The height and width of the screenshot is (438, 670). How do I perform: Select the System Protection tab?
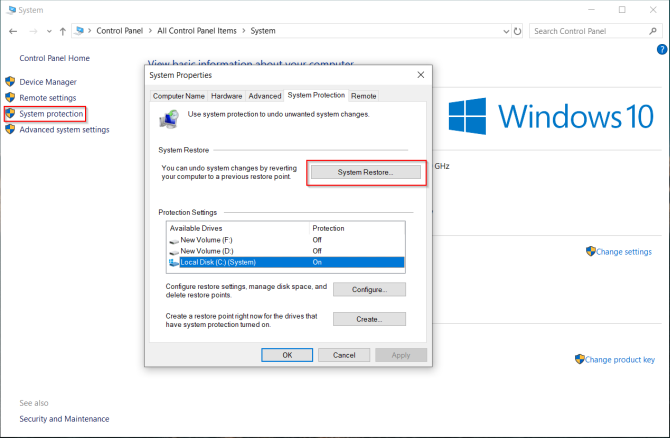[316, 95]
